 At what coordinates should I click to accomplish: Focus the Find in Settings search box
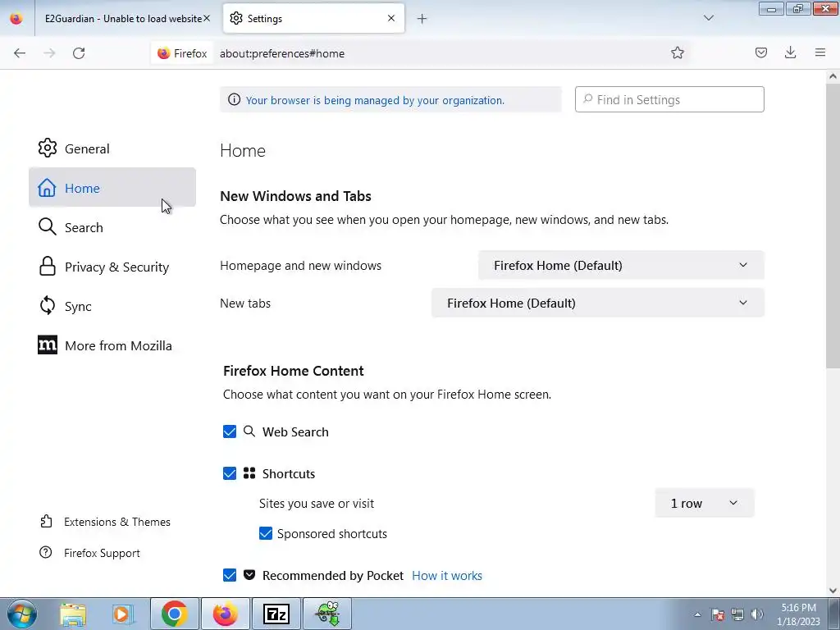(x=669, y=99)
